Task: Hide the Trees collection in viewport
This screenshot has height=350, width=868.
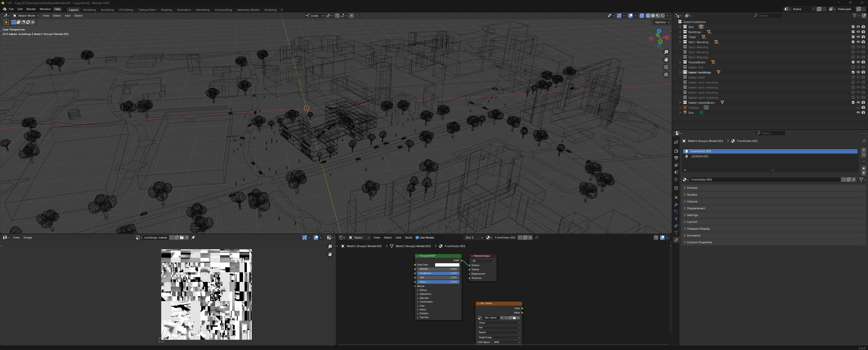Action: [x=858, y=37]
